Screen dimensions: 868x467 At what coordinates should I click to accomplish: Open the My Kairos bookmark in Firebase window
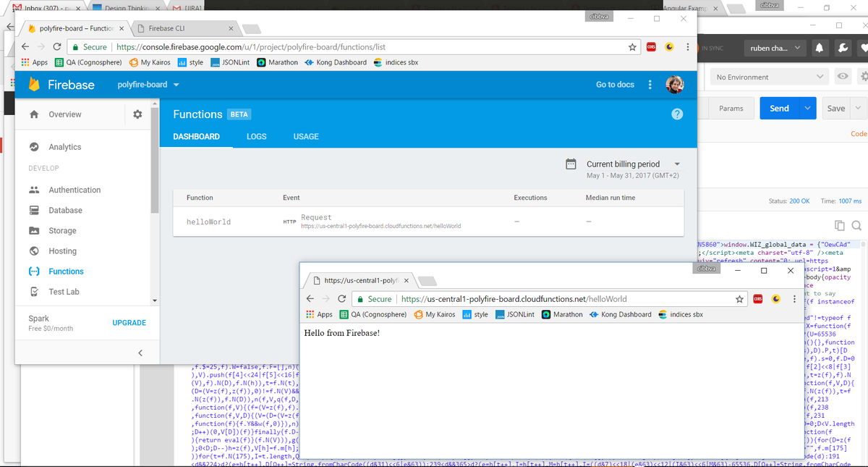(150, 62)
